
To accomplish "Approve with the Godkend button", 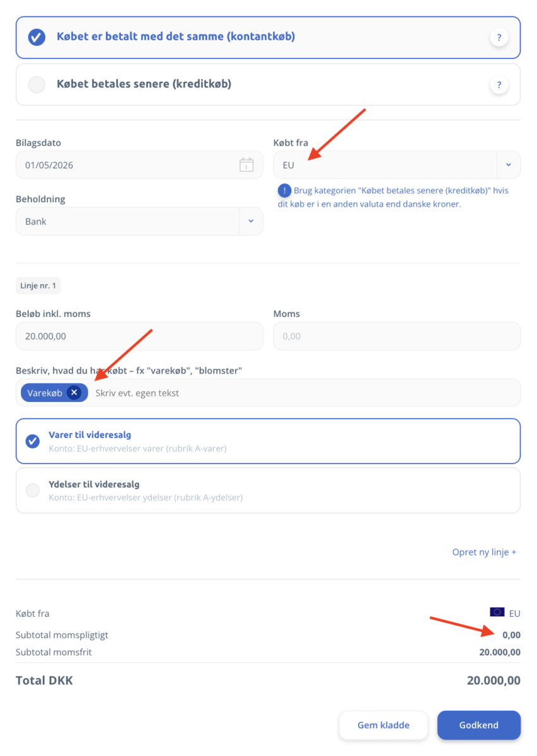I will tap(479, 725).
